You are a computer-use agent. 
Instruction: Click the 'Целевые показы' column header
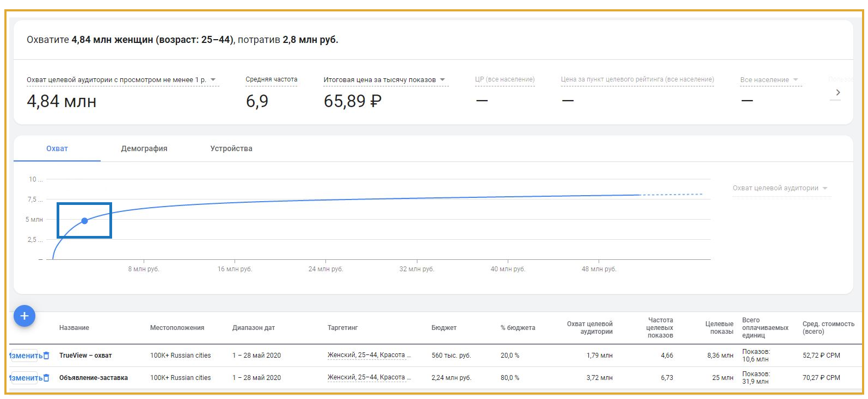(719, 328)
